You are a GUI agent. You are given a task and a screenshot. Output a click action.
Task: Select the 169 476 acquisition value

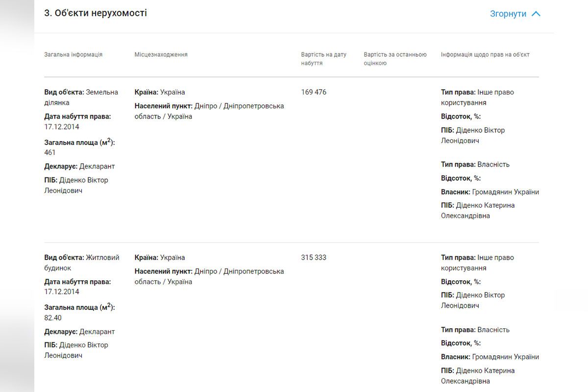(314, 92)
